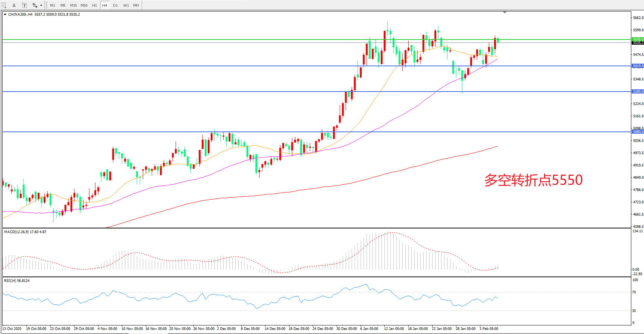Switch to the MN monthly timeframe

point(136,5)
